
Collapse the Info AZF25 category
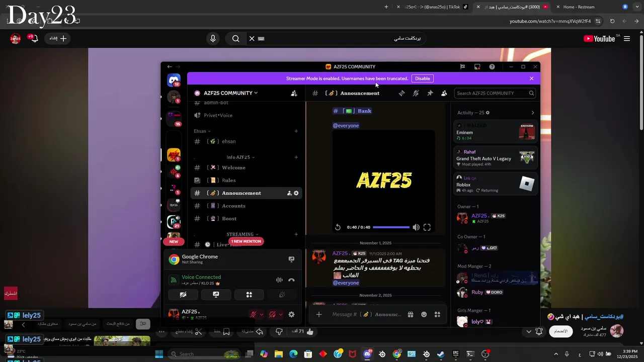[240, 157]
